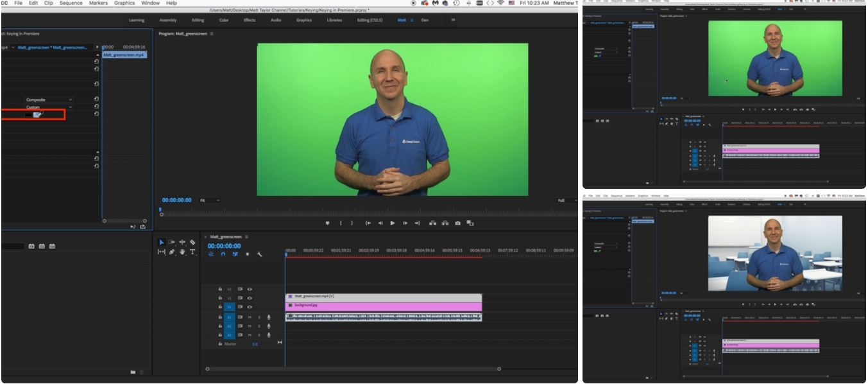Add a marker in the Program monitor
This screenshot has height=384, width=868.
click(327, 223)
